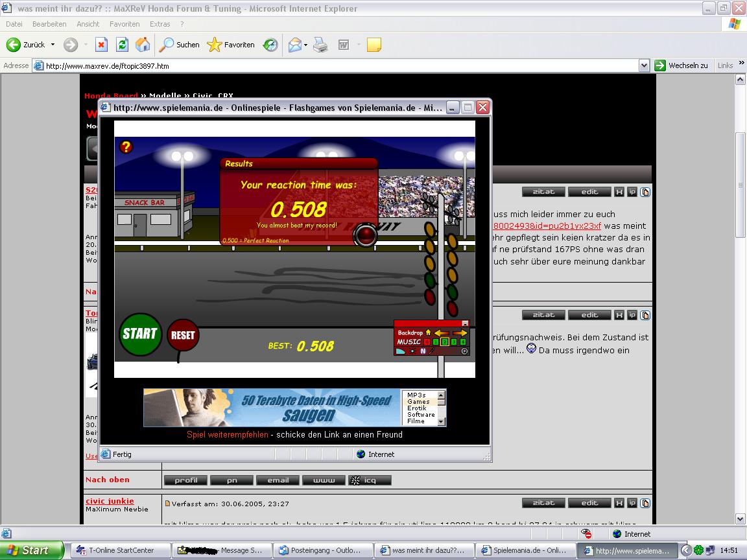Open the yellow question mark help icon
This screenshot has height=560, width=747.
pyautogui.click(x=126, y=147)
